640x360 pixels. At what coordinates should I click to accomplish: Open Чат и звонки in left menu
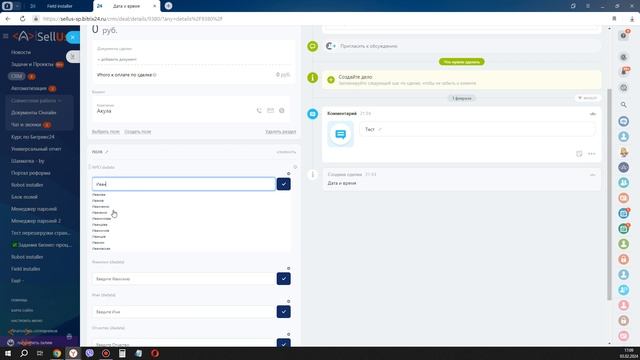[26, 125]
